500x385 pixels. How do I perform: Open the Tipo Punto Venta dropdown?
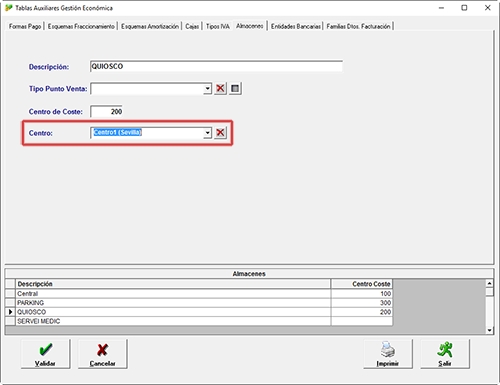click(x=208, y=89)
